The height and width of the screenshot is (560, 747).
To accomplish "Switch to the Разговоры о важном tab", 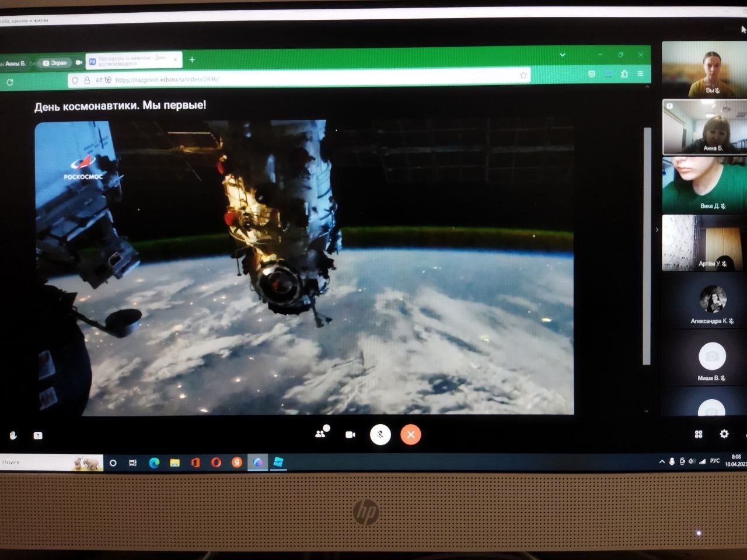I will pos(134,60).
